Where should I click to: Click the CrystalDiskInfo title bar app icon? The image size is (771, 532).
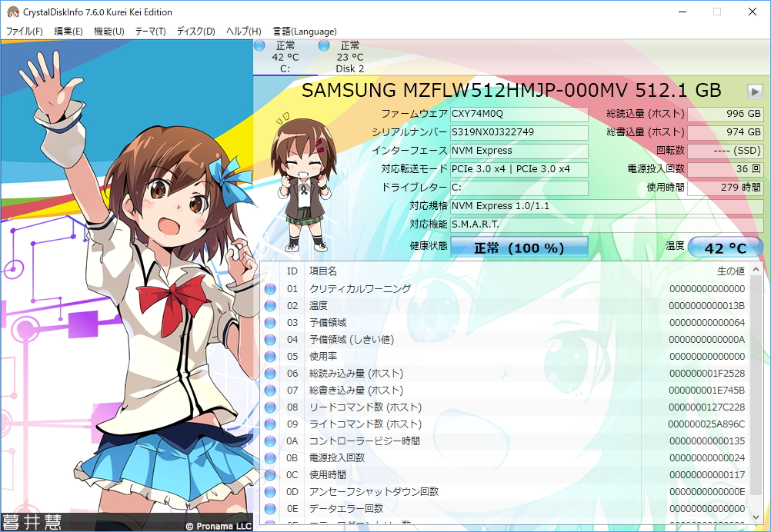13,12
